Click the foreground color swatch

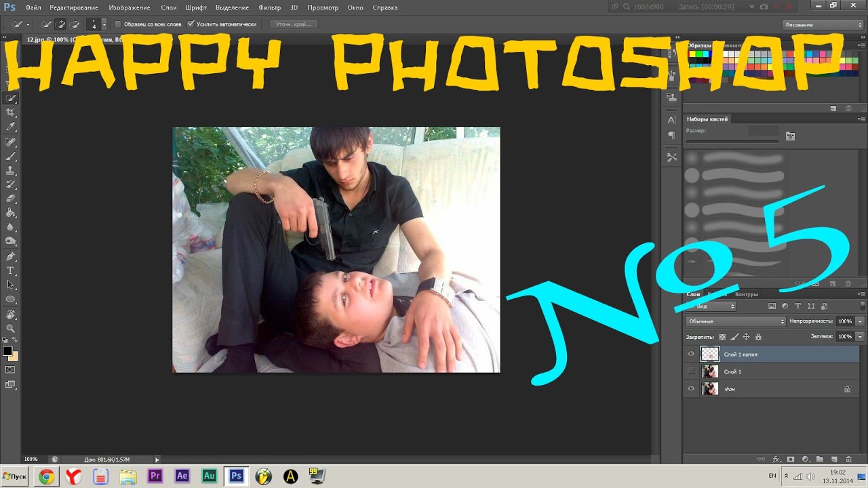click(x=7, y=350)
